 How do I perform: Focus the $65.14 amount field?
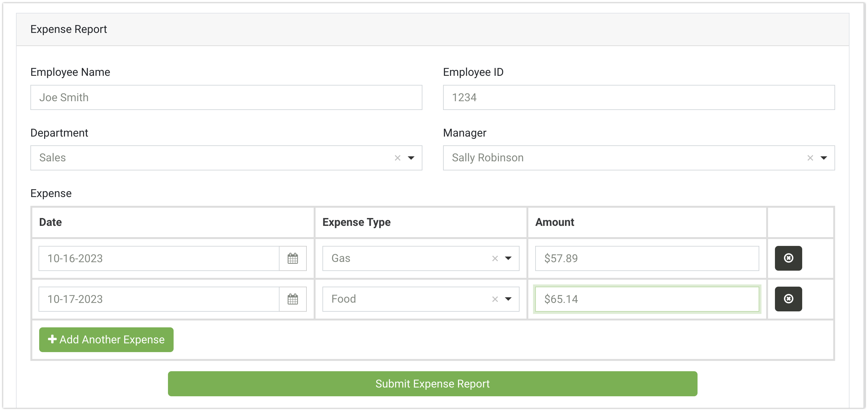[x=647, y=299]
